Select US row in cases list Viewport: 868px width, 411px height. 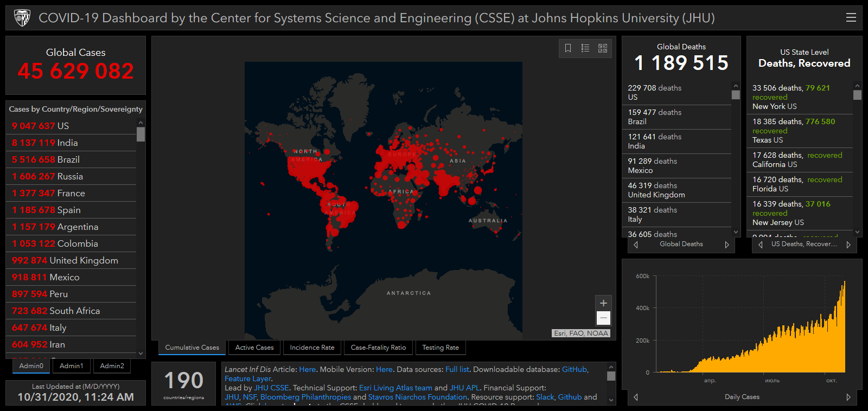[71, 126]
